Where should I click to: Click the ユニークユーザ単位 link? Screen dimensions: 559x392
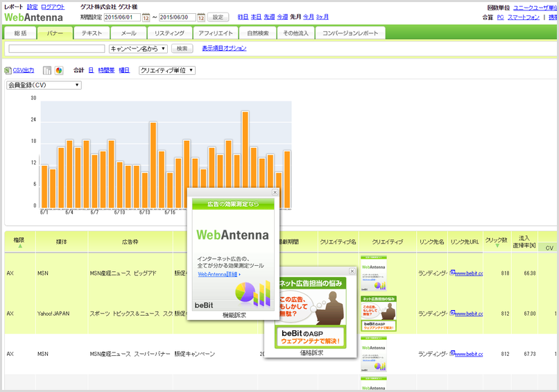535,8
